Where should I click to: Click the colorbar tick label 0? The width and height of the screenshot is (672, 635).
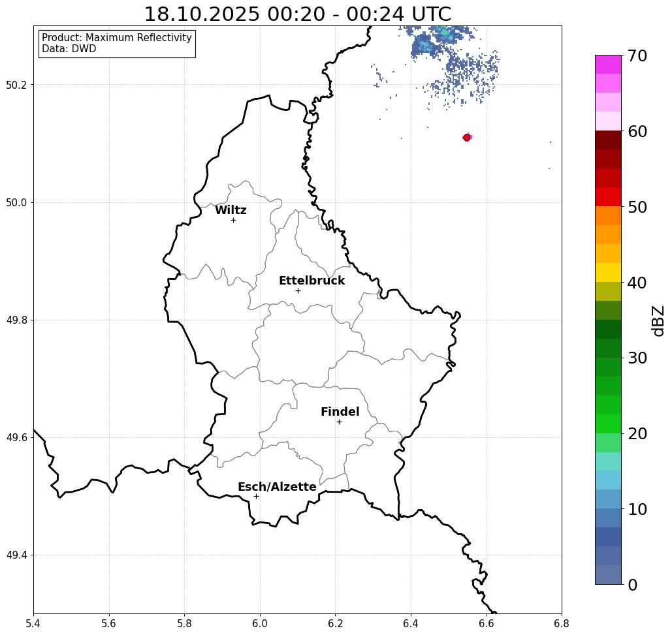point(633,585)
